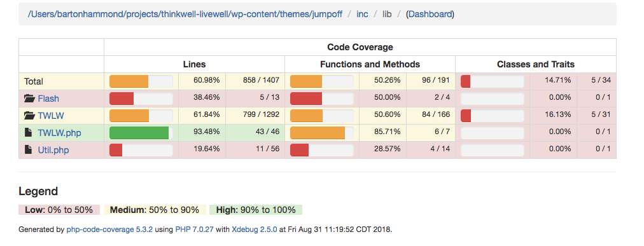Open the TWLW directory link
This screenshot has height=246, width=644.
pos(51,116)
